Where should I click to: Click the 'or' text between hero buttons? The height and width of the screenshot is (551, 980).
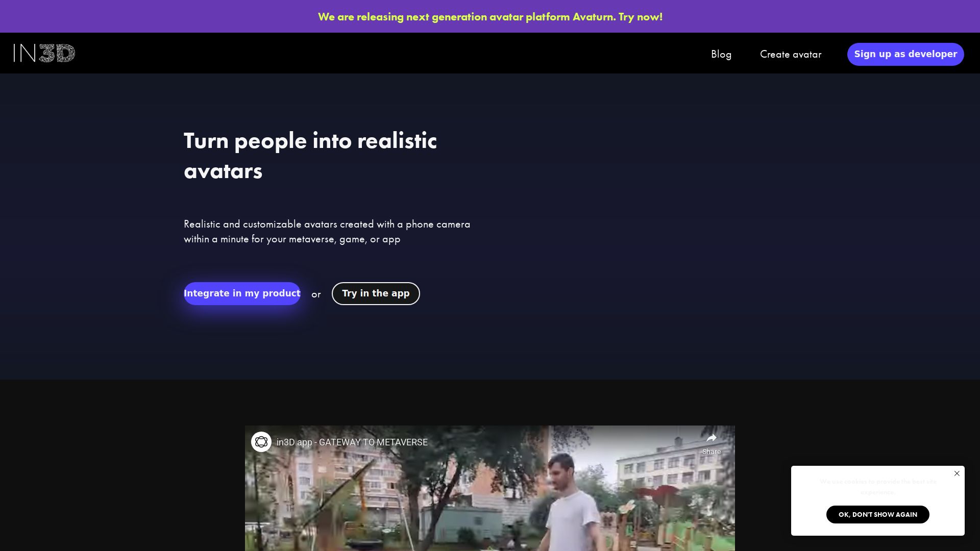(316, 294)
